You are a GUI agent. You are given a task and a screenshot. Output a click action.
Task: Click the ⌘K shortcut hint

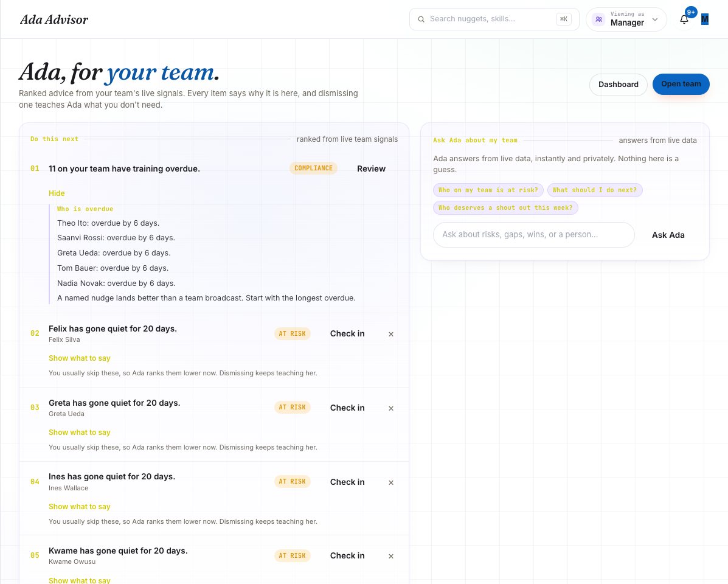(564, 19)
